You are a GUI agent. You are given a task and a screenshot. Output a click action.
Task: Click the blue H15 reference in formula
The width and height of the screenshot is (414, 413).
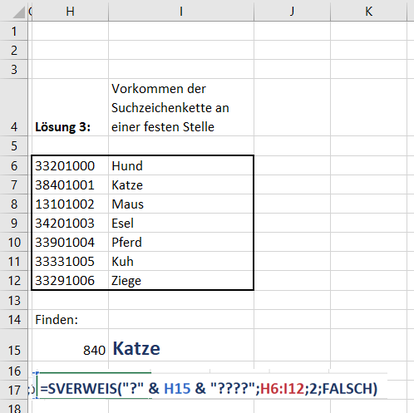(177, 389)
